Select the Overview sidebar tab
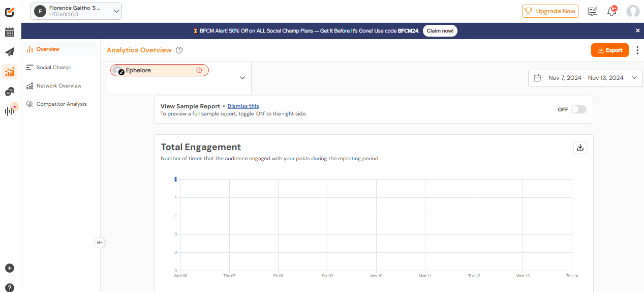 pyautogui.click(x=60, y=49)
